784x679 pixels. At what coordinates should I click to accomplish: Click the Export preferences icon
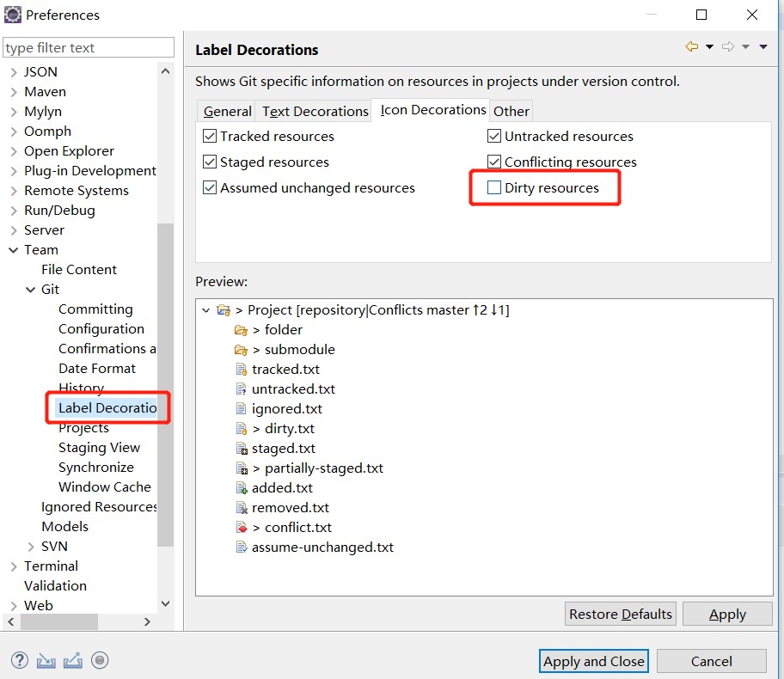click(73, 660)
